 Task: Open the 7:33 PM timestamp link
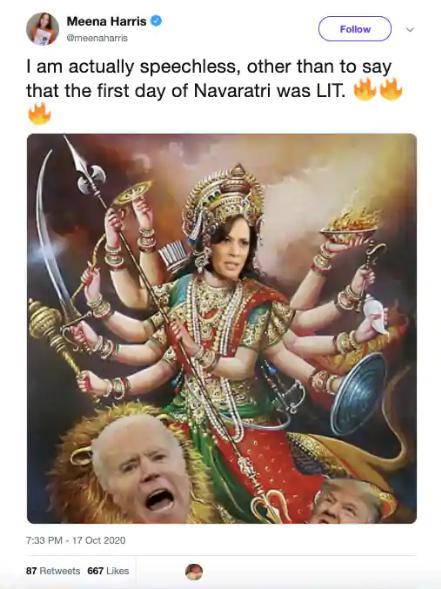pyautogui.click(x=44, y=541)
